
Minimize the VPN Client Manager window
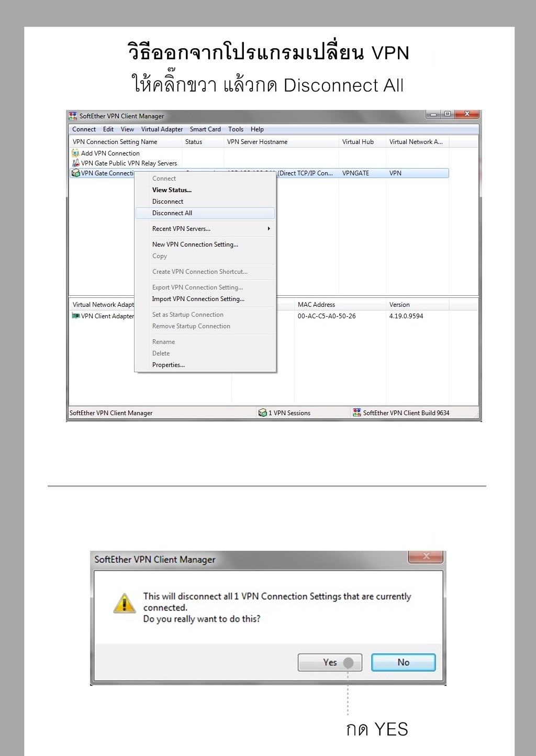[x=433, y=114]
